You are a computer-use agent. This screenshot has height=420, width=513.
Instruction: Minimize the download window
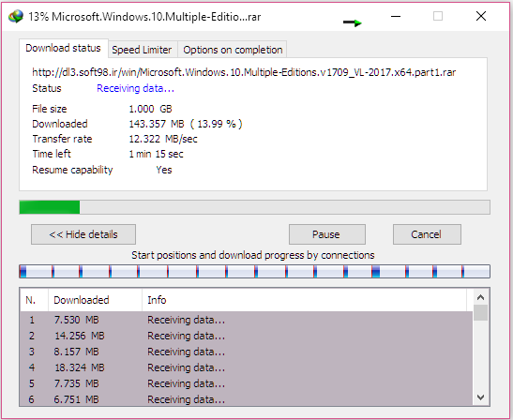click(x=396, y=16)
